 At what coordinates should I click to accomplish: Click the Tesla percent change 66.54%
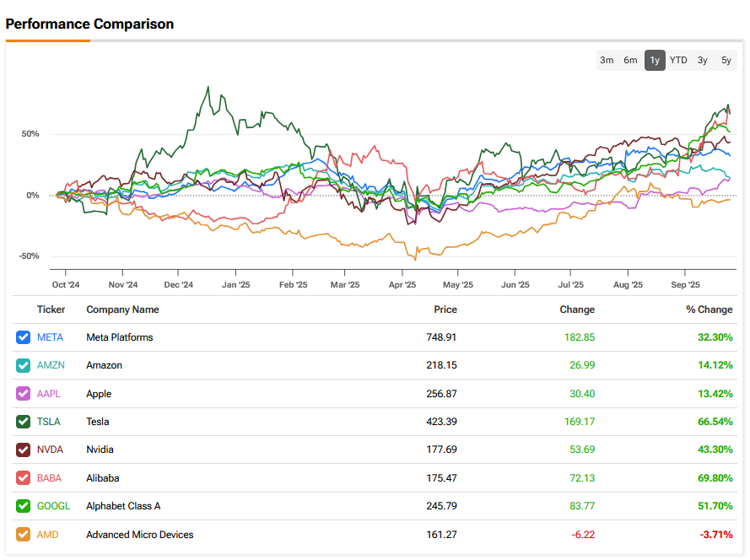click(x=715, y=422)
